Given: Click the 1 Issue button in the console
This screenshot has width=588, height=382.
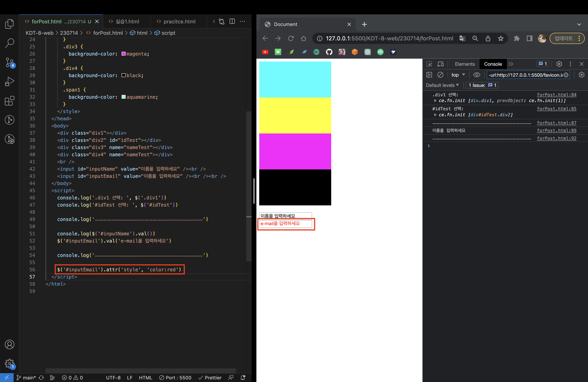Looking at the screenshot, I should click(482, 85).
